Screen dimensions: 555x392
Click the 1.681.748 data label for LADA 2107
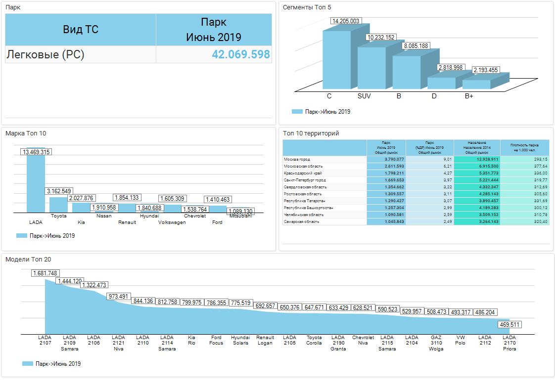45,273
